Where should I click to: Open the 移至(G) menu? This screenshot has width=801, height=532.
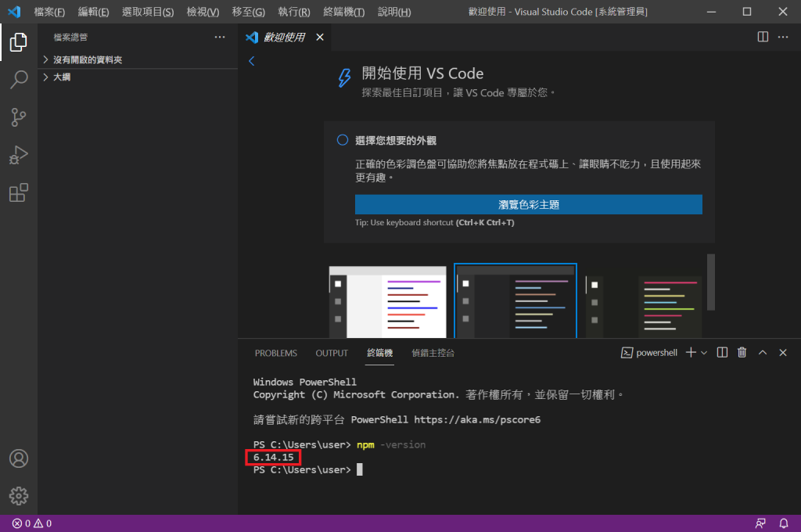(x=248, y=12)
